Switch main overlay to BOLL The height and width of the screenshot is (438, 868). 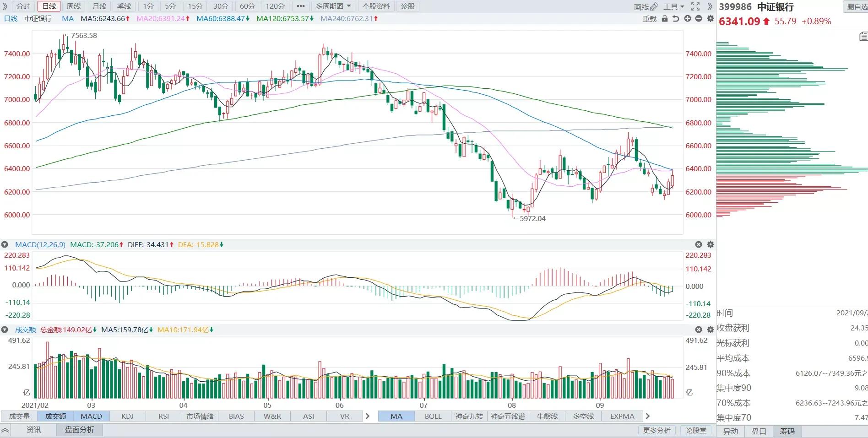coord(433,416)
